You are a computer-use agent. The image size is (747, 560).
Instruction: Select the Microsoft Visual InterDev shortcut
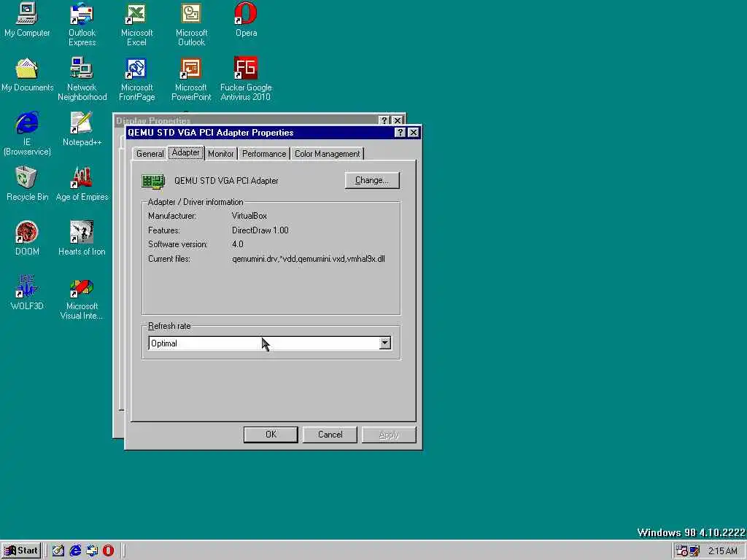(x=82, y=297)
